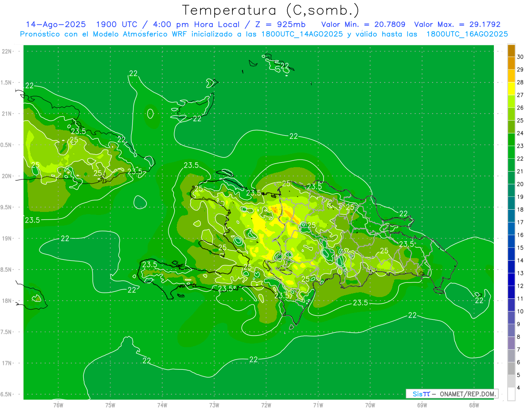The image size is (532, 411).
Task: Click the '20N' latitude axis label
Action: click(x=7, y=176)
